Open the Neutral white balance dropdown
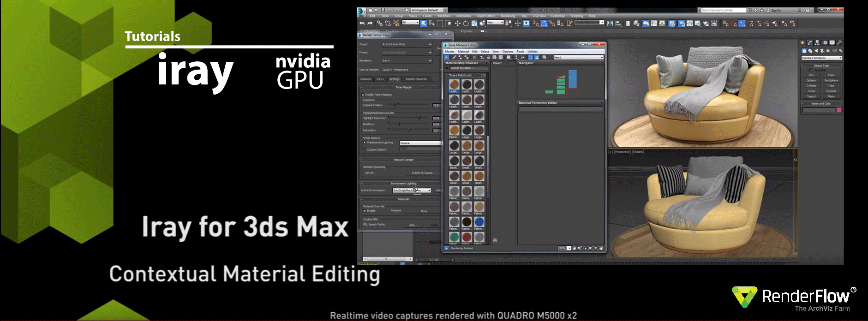Viewport: 868px width, 321px height. click(420, 143)
